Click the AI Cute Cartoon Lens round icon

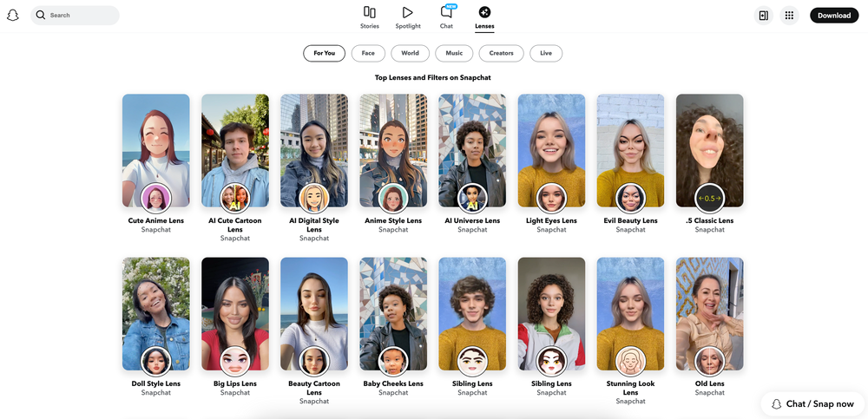coord(235,198)
